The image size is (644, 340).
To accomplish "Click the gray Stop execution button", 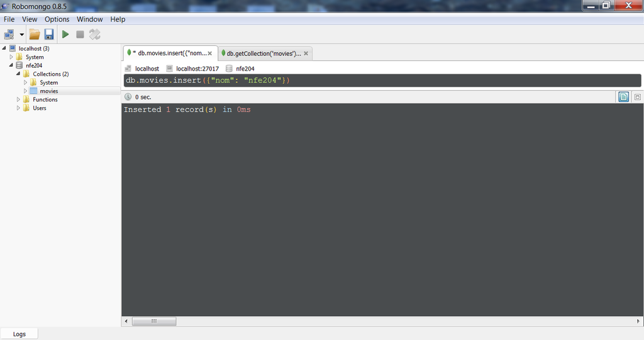I will 80,34.
